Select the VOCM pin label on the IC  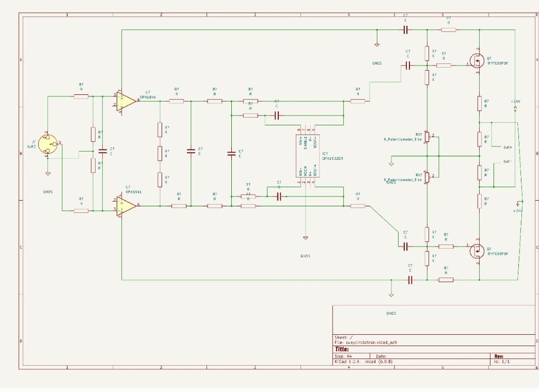(x=305, y=170)
